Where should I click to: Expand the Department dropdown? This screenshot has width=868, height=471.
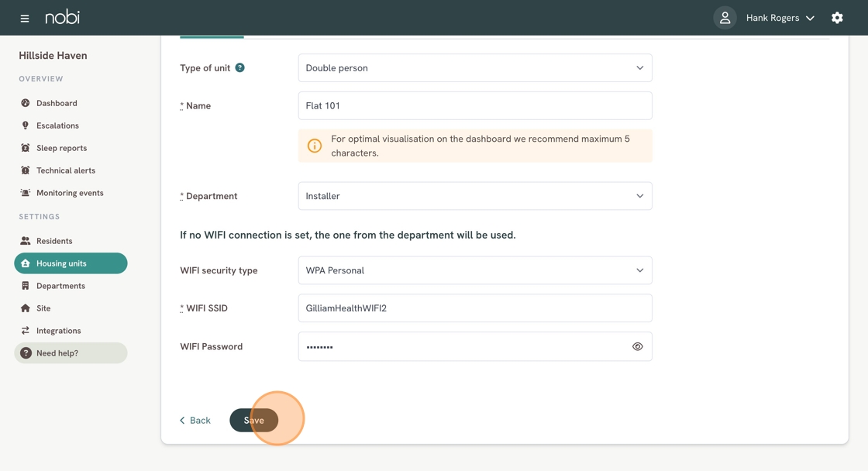474,196
